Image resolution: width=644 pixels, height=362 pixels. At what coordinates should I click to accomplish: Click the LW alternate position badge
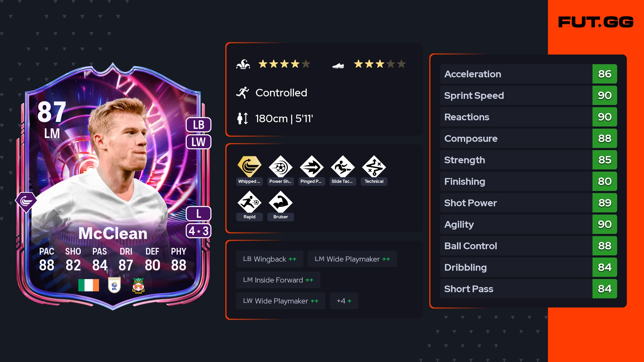[x=199, y=142]
